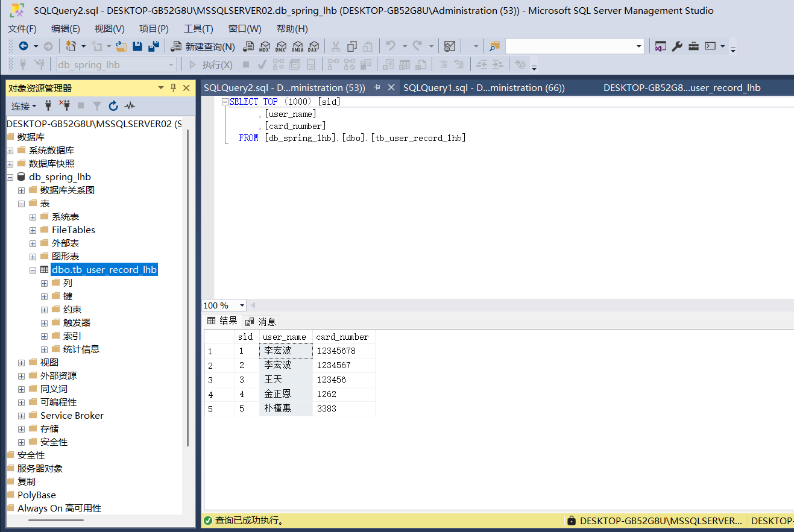The height and width of the screenshot is (532, 794).
Task: Close the SQLQuery2.sql tab
Action: (x=391, y=87)
